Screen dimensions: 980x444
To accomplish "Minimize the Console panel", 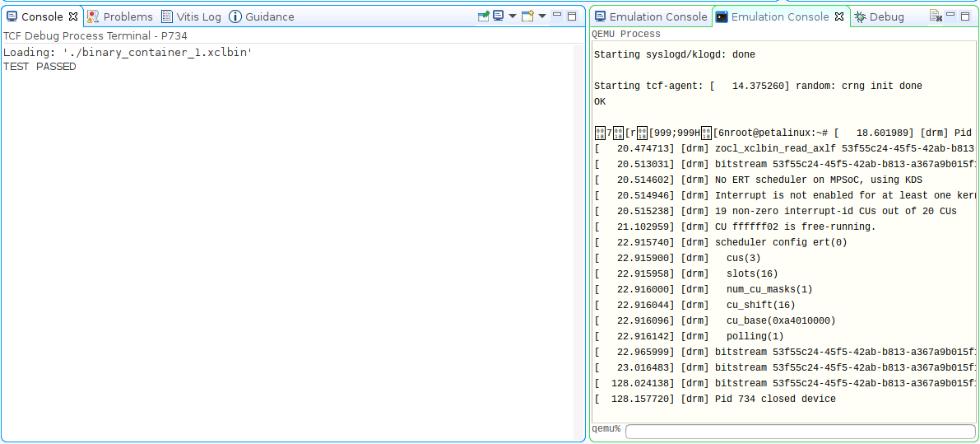I will pos(557,16).
